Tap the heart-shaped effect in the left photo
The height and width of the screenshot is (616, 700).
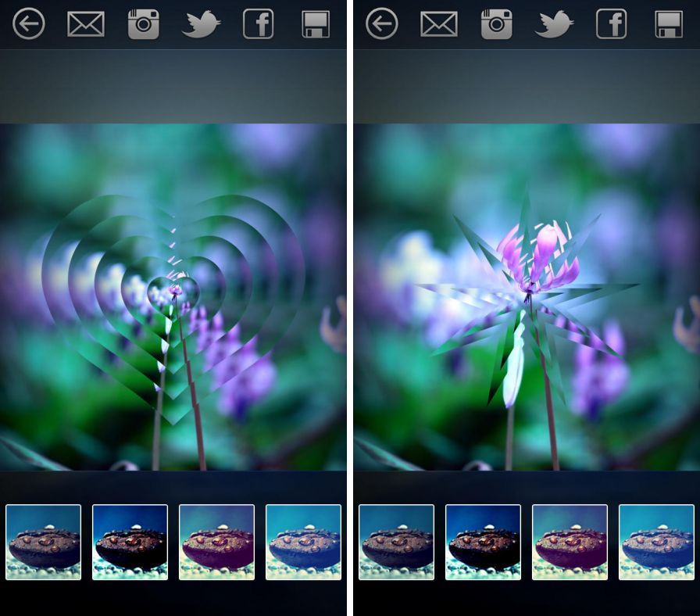click(173, 297)
